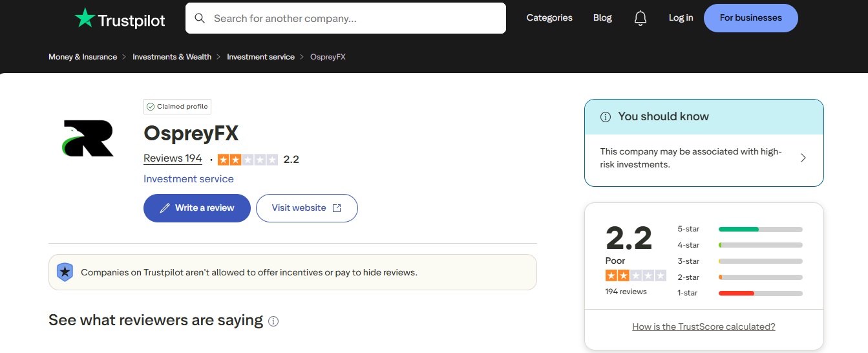Click the Visit website button
868x353 pixels.
coord(306,208)
